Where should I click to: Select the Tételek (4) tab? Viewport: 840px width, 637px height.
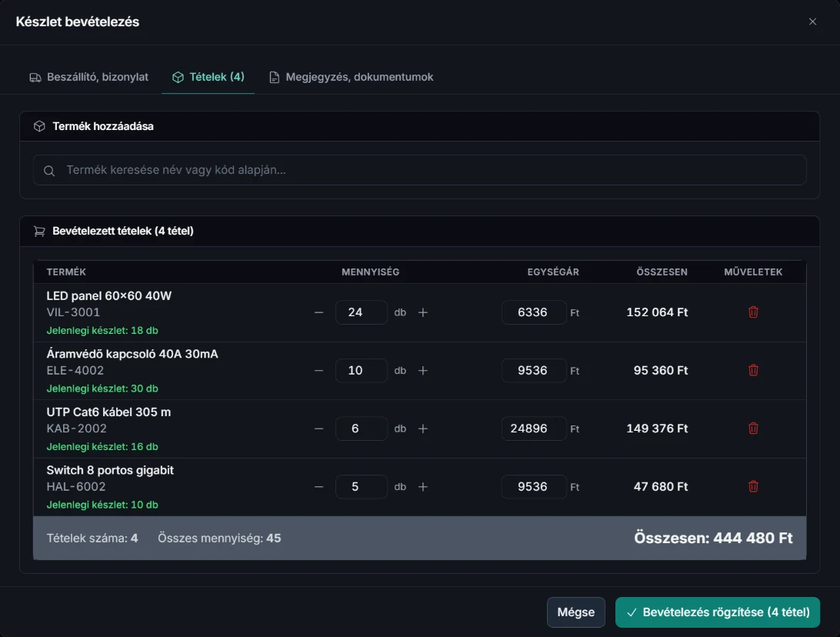tap(208, 77)
